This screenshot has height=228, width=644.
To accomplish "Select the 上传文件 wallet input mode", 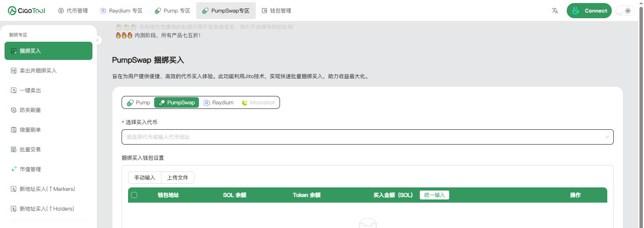I will pyautogui.click(x=178, y=178).
